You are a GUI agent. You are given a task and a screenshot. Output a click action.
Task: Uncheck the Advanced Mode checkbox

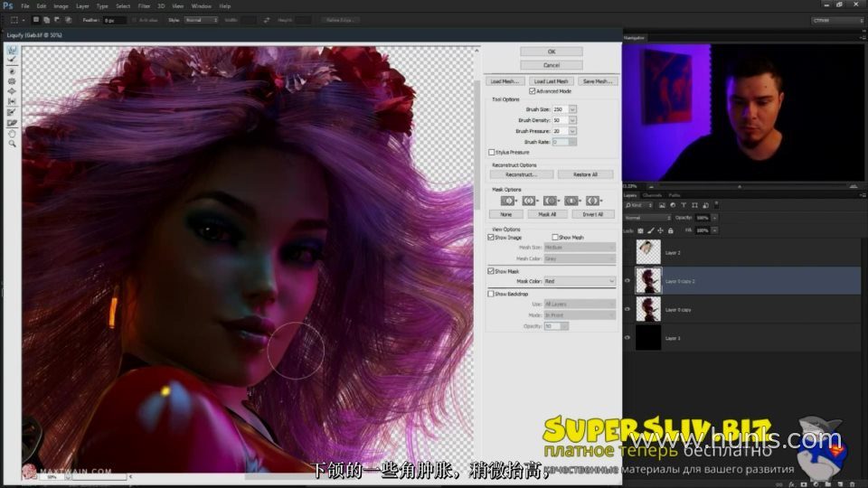[x=532, y=91]
